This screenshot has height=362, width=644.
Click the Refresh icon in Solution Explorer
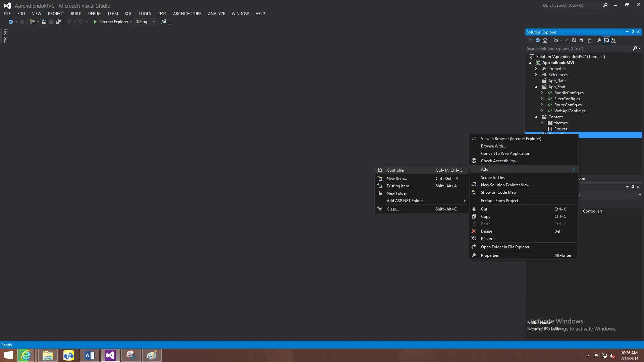click(x=574, y=40)
